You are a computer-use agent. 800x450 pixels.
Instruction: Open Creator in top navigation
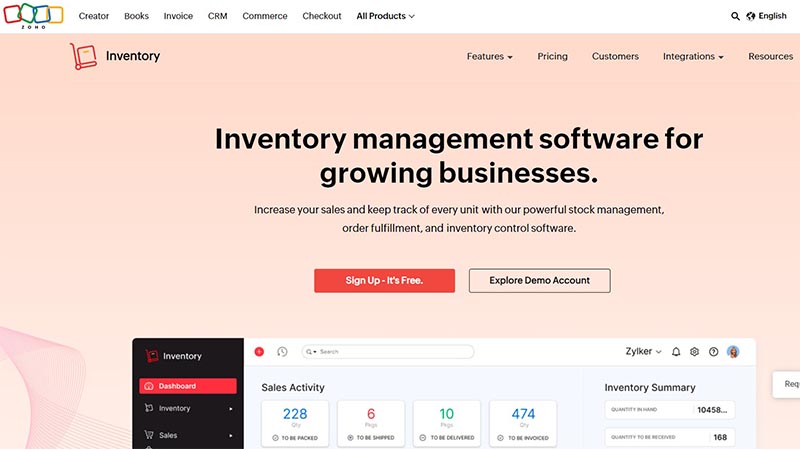pos(94,16)
